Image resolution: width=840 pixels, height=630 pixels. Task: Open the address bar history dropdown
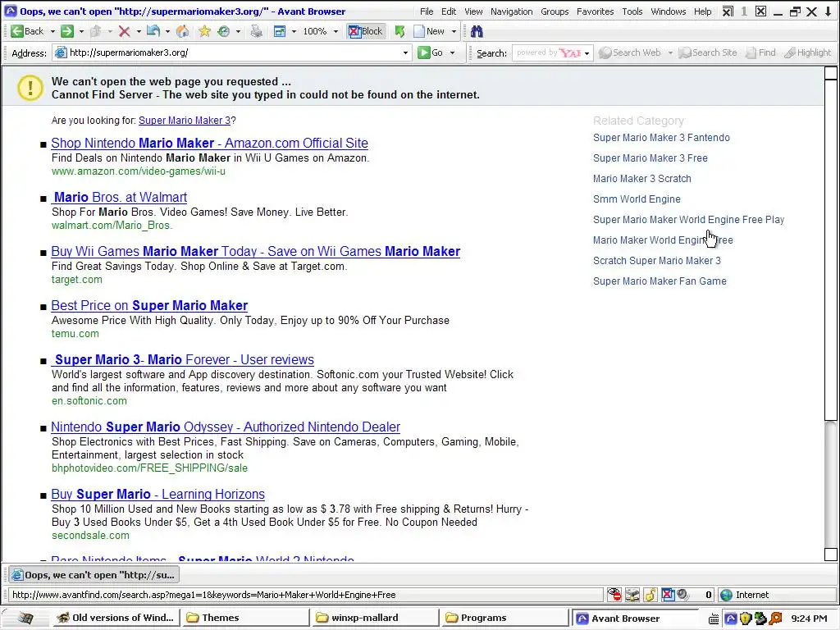click(x=405, y=52)
